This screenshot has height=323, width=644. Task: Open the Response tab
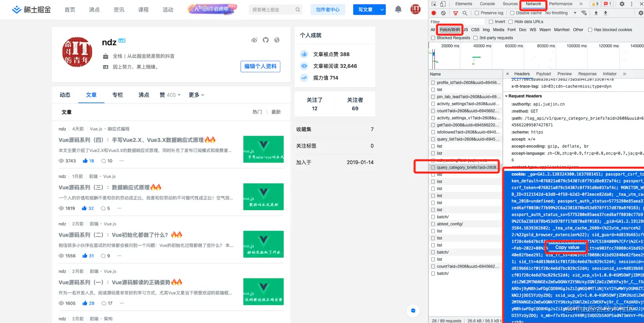[x=587, y=74]
